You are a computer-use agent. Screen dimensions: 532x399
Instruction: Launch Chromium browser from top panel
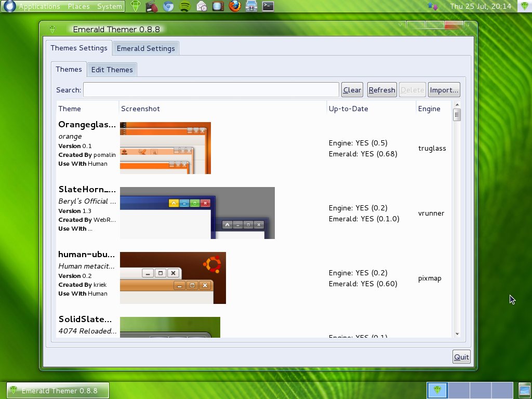[x=168, y=6]
